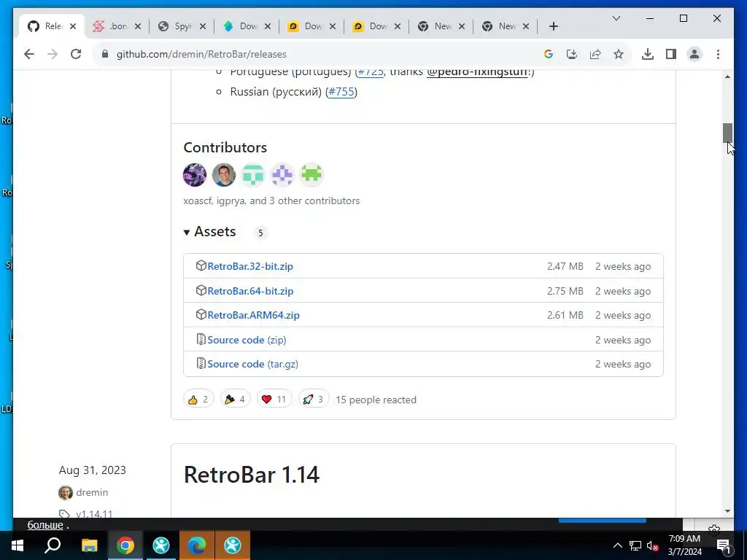This screenshot has width=747, height=560.
Task: Download Source code (zip)
Action: [x=247, y=340]
